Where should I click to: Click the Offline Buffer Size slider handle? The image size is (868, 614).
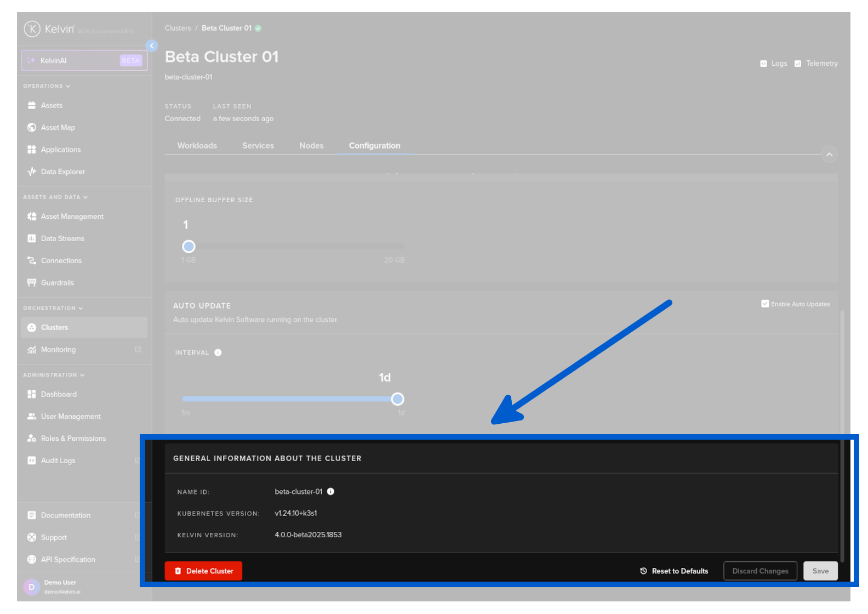coord(189,247)
